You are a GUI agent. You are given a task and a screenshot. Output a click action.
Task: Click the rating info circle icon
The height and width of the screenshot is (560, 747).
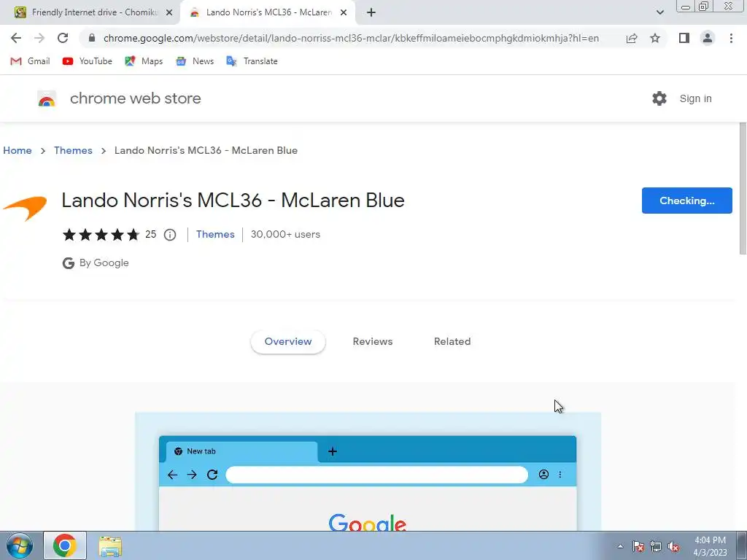pyautogui.click(x=169, y=235)
